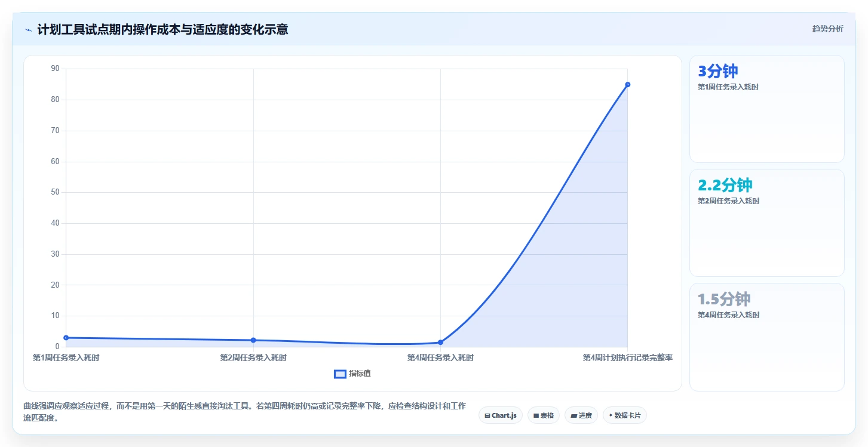Click the x-axis label 第4周任务录入耗时
The width and height of the screenshot is (868, 447).
440,358
